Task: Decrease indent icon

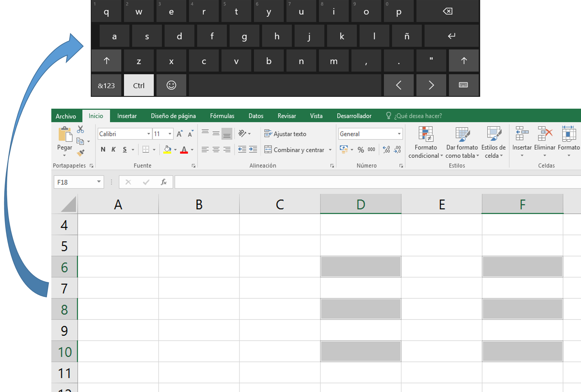Action: [x=242, y=150]
